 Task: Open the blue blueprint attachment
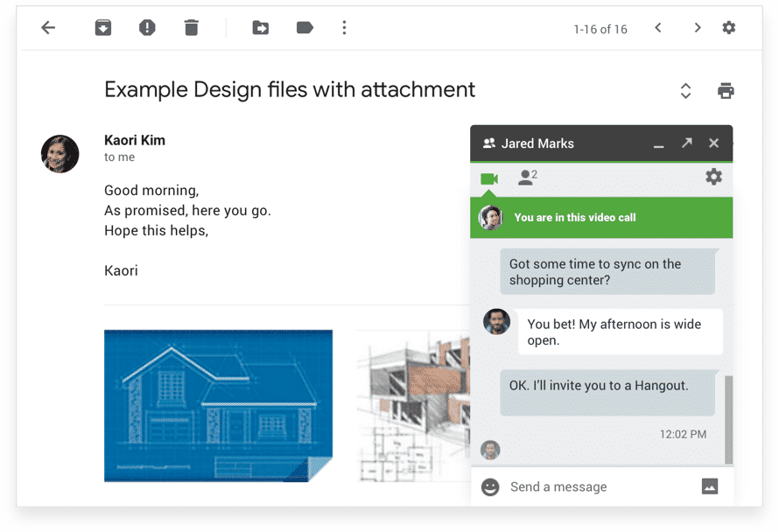(x=218, y=406)
